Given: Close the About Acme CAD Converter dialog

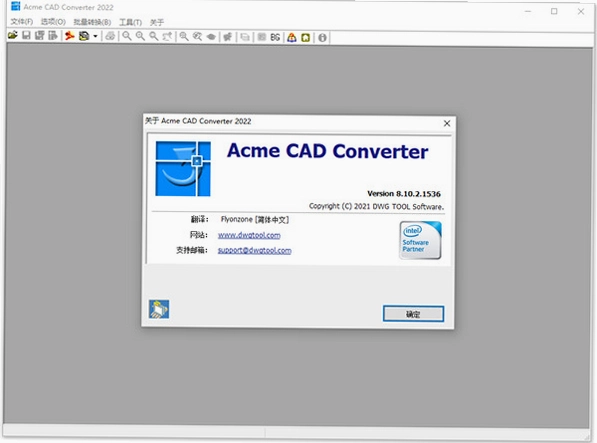Looking at the screenshot, I should point(447,123).
